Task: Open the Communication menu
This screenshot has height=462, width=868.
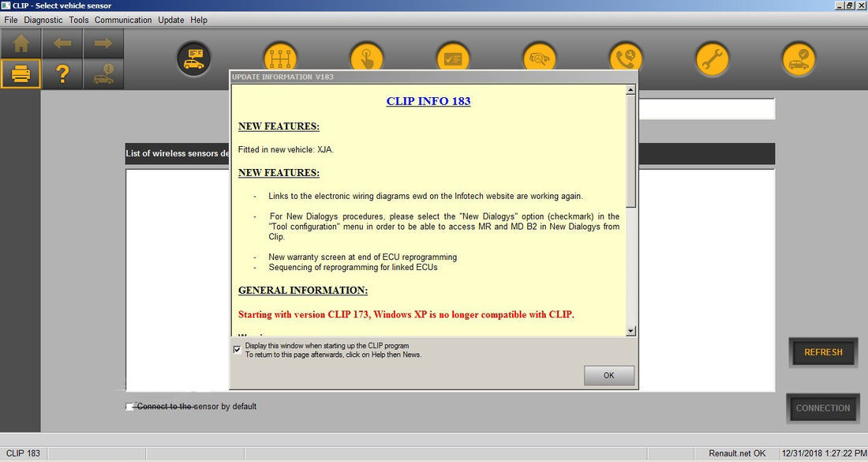Action: [x=122, y=20]
